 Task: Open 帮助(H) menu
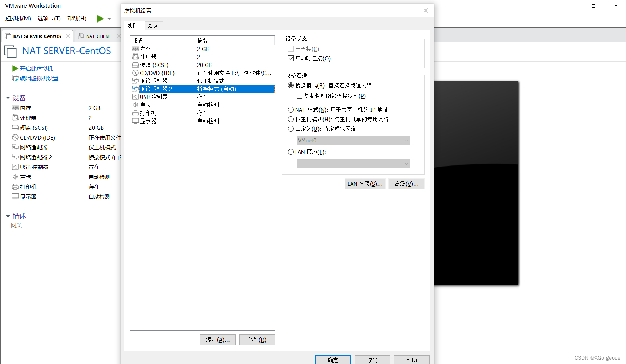coord(77,19)
